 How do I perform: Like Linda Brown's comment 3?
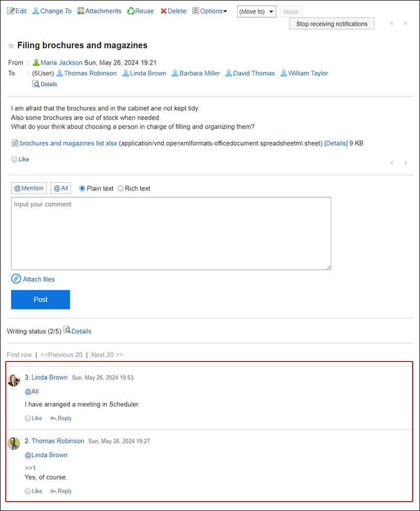(34, 418)
